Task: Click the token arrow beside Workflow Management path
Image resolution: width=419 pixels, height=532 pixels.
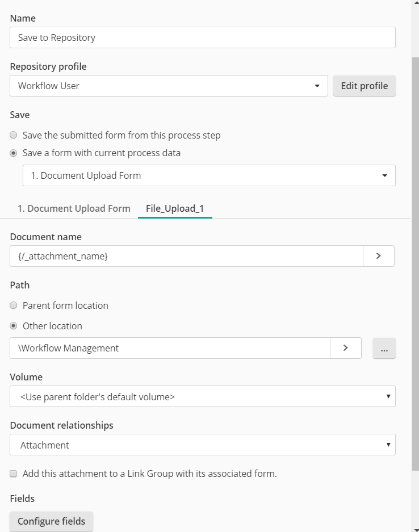Action: coord(345,348)
